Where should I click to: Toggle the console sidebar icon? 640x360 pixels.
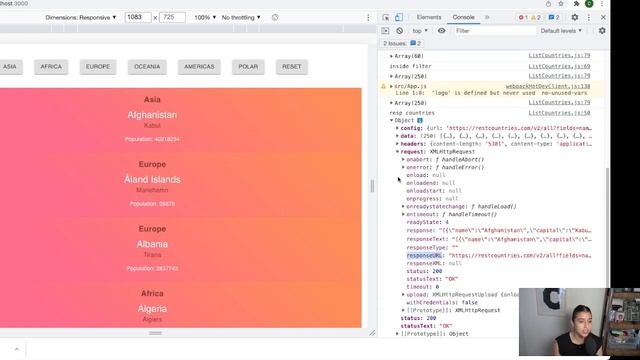(385, 31)
